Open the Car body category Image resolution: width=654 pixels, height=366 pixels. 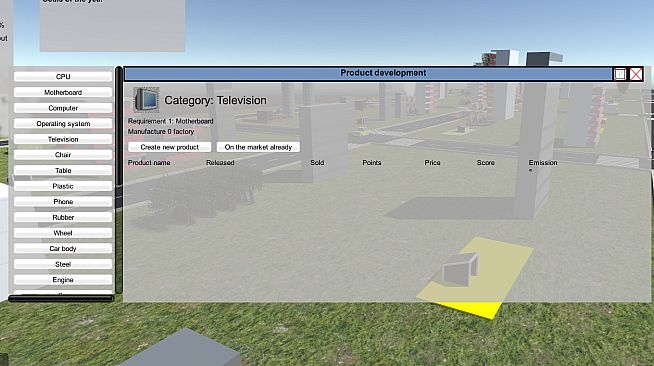coord(63,248)
